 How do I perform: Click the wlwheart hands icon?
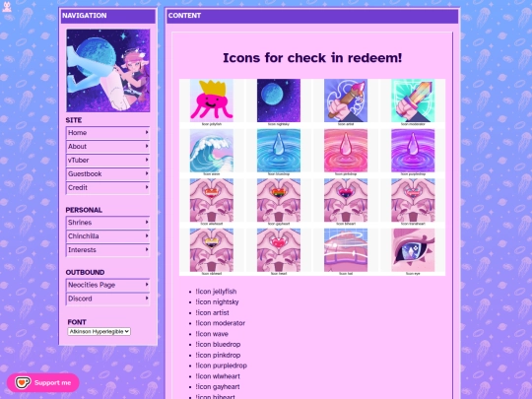pyautogui.click(x=212, y=200)
